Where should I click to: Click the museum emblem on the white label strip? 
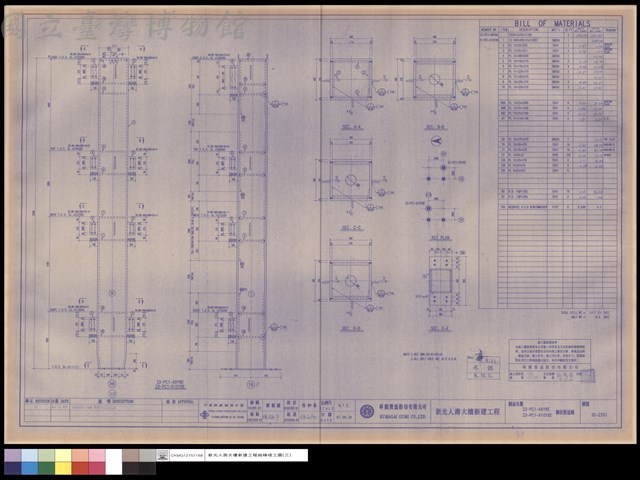pyautogui.click(x=162, y=455)
